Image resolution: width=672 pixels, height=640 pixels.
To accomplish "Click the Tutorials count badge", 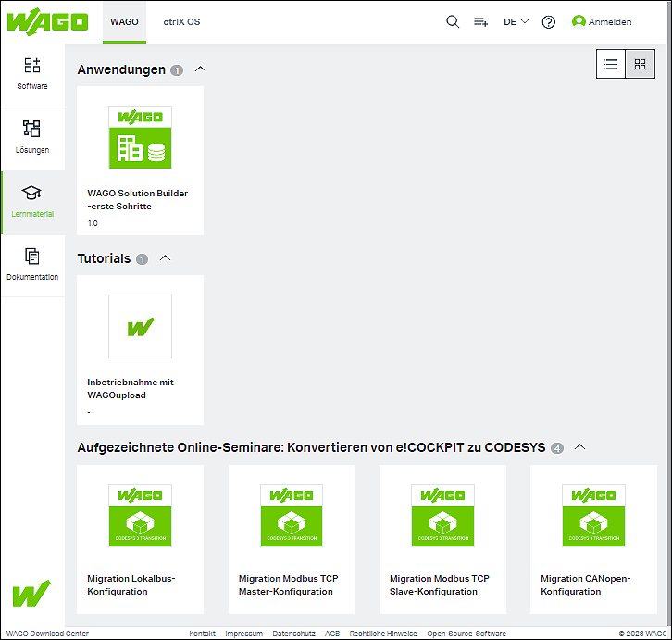I will tap(142, 259).
